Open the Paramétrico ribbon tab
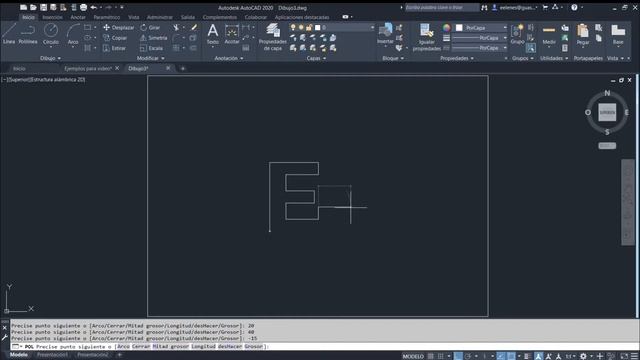 pos(107,17)
